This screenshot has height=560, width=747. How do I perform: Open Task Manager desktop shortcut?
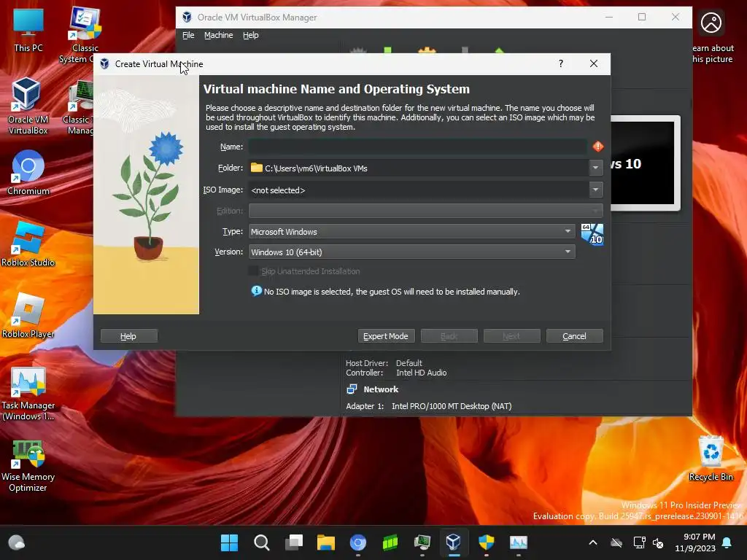tap(28, 392)
